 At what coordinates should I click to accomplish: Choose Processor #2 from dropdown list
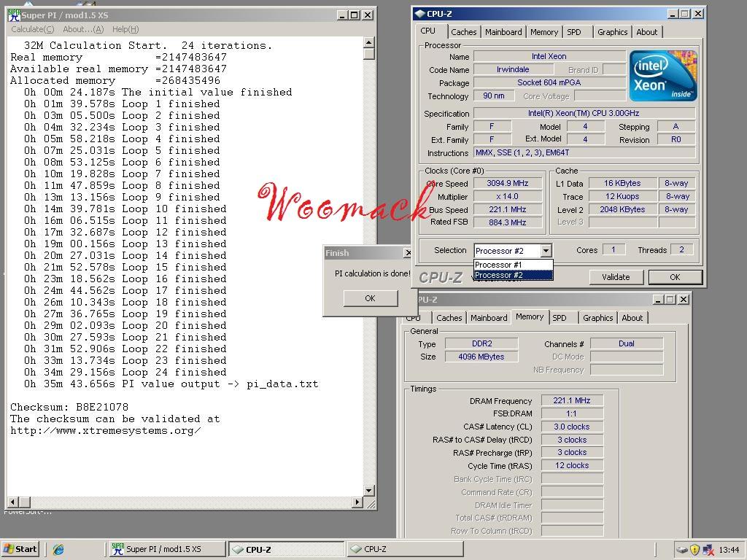point(513,275)
